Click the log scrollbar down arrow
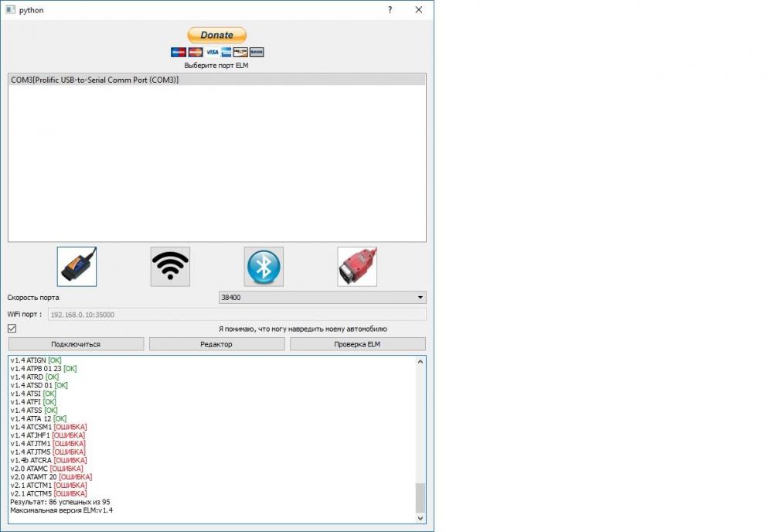Viewport: 773px width, 532px height. point(421,518)
